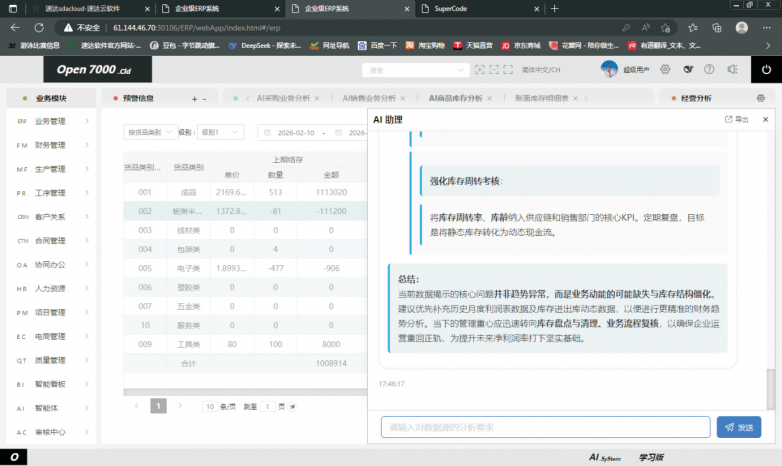Click the AI analysis request input field
Viewport: 782px width, 466px height.
coord(545,427)
